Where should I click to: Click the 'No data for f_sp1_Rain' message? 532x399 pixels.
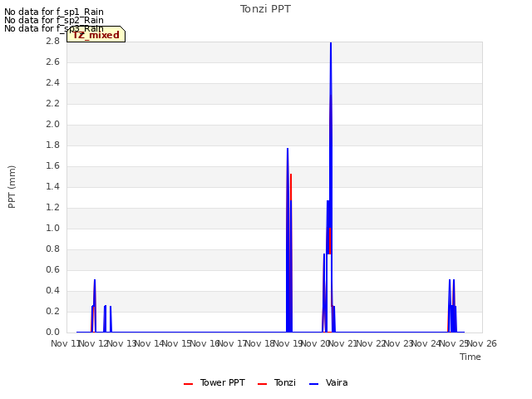54,12
